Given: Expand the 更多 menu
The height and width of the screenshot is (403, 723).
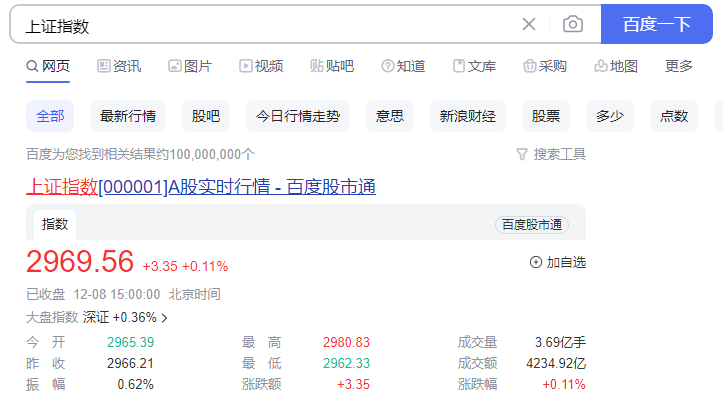Looking at the screenshot, I should pos(679,66).
